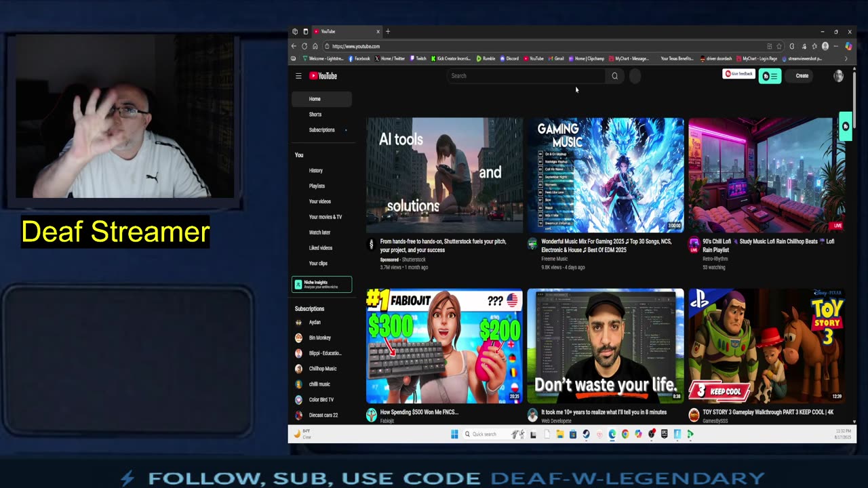
Task: Click the browser home button
Action: click(315, 46)
